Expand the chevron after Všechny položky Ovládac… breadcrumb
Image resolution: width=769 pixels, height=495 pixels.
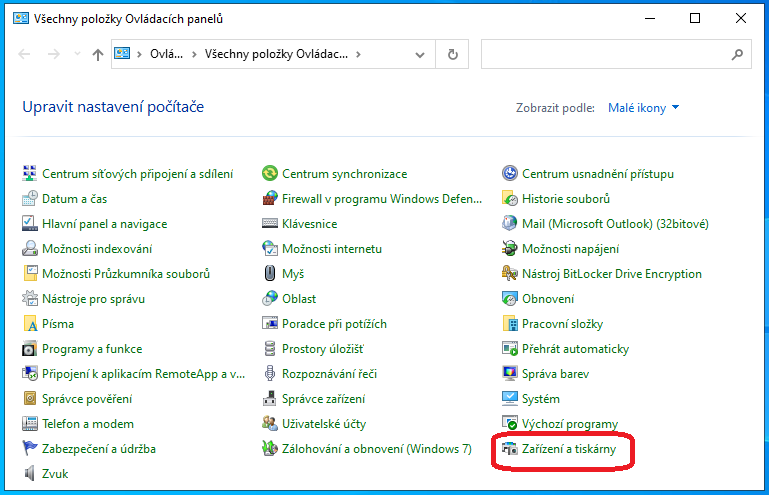click(x=359, y=54)
